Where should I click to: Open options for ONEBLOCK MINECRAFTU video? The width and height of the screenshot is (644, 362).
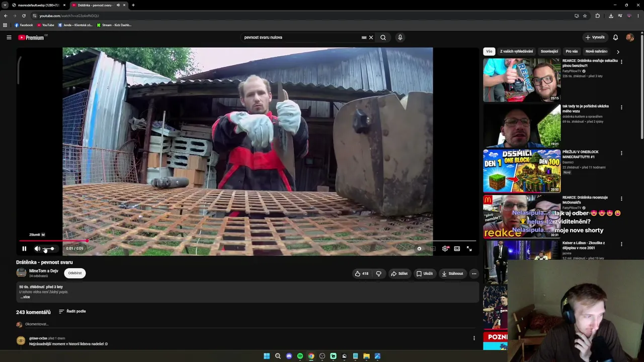pos(621,153)
